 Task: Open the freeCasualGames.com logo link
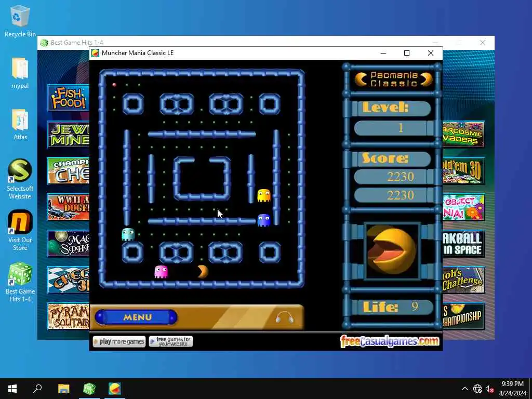[390, 341]
